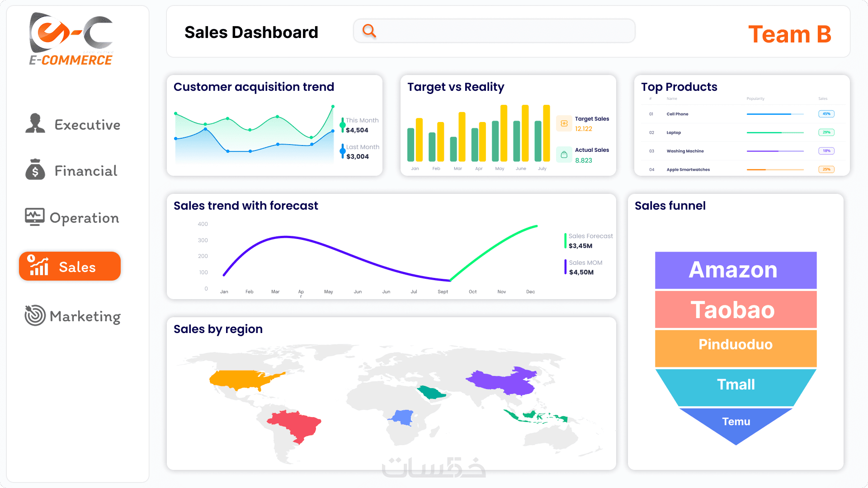Click the Operation monitor icon

coord(35,217)
